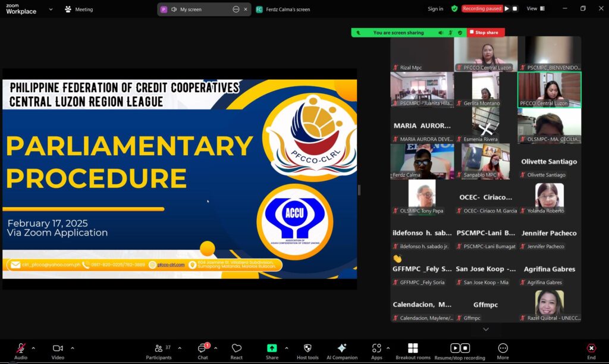Click the ACCU logo on the slide
Image resolution: width=609 pixels, height=364 pixels.
click(295, 222)
